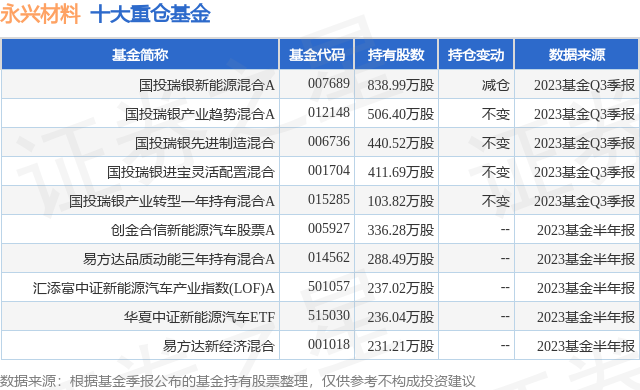Click 不变 in the 015285 row
640x390 pixels.
(x=496, y=201)
